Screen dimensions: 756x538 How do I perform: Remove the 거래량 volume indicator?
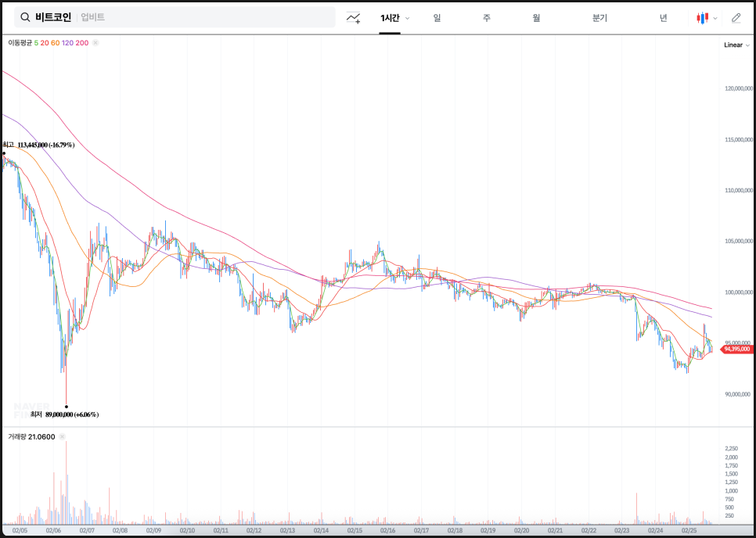(62, 436)
